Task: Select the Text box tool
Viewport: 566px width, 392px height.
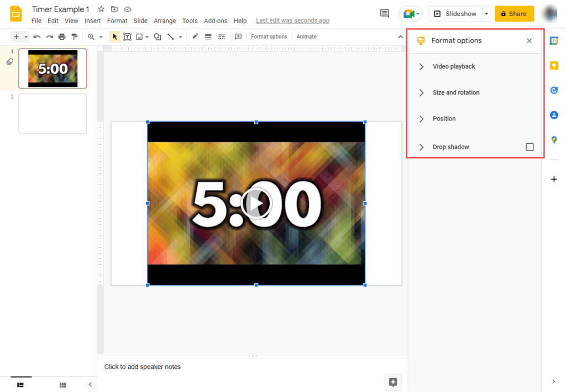Action: [x=127, y=36]
